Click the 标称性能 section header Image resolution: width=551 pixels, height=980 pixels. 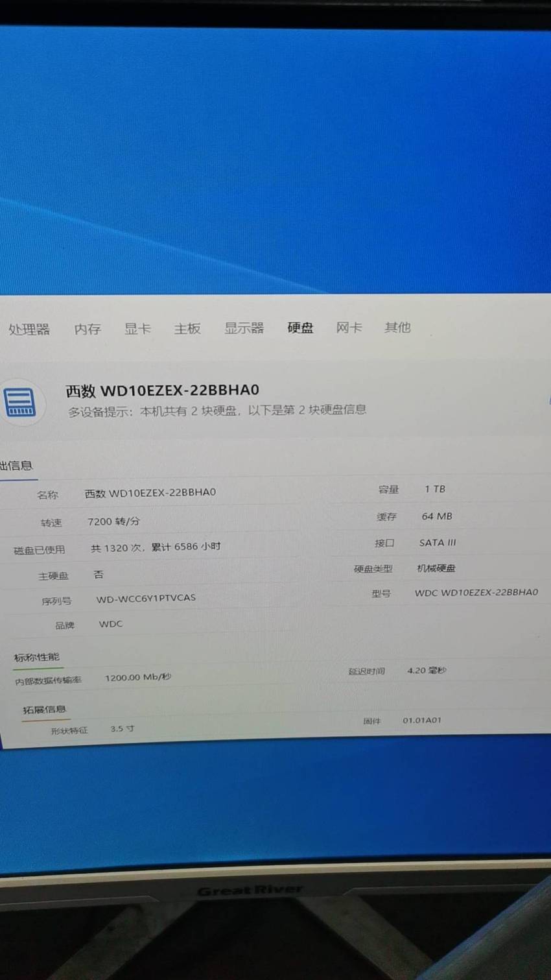coord(37,658)
